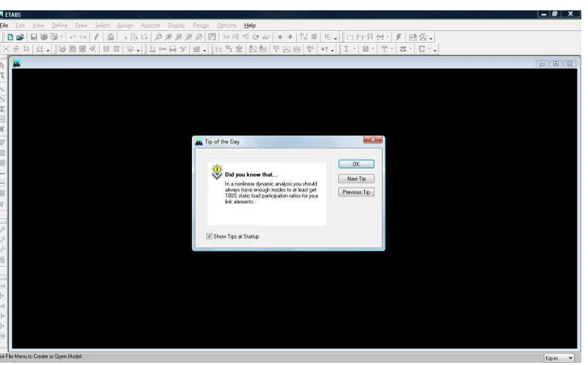
Task: Open the File menu
Action: tap(4, 26)
